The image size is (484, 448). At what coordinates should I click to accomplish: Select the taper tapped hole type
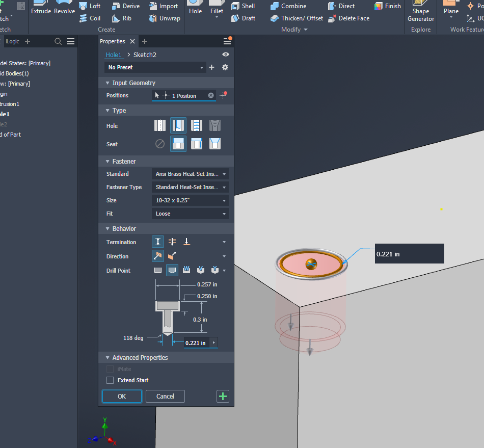point(215,125)
